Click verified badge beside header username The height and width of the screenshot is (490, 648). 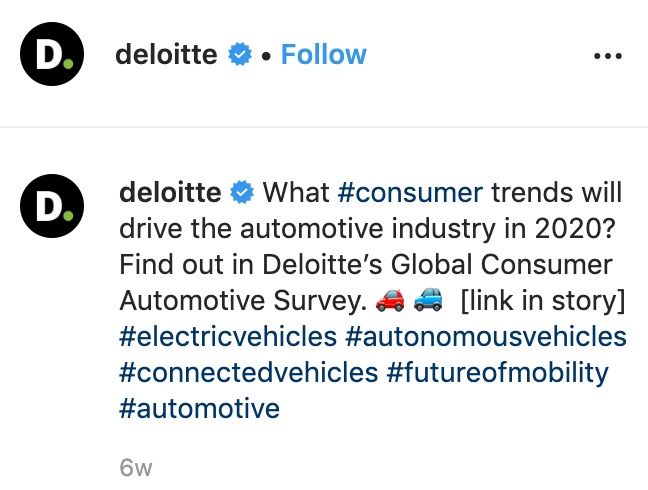click(x=240, y=55)
